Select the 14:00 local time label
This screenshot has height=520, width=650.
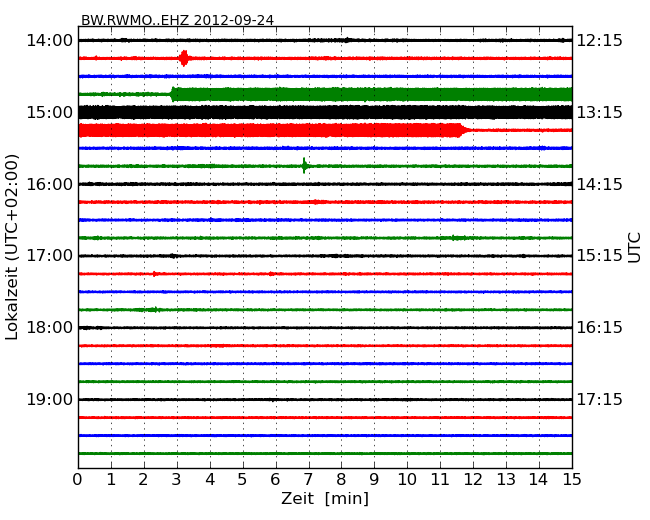click(x=49, y=41)
